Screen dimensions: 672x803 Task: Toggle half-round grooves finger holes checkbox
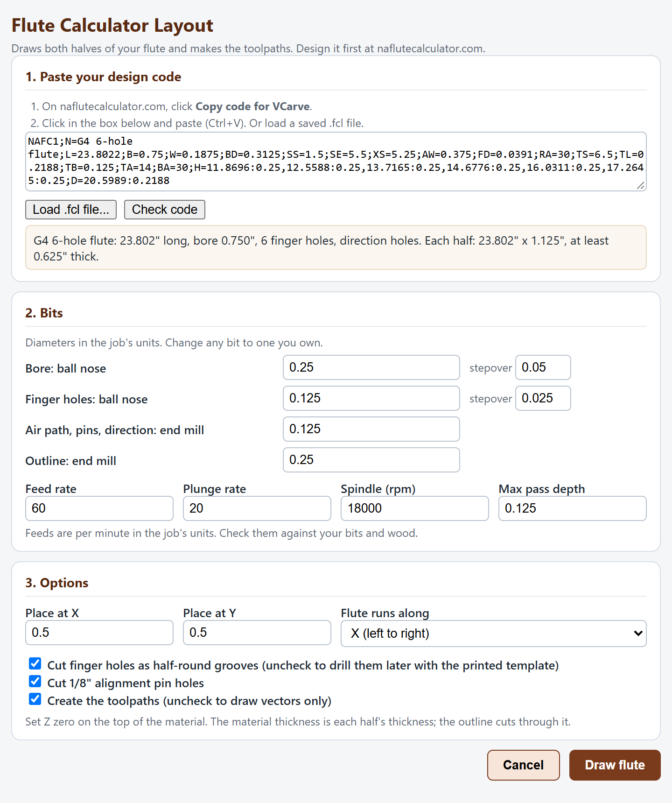click(x=35, y=663)
